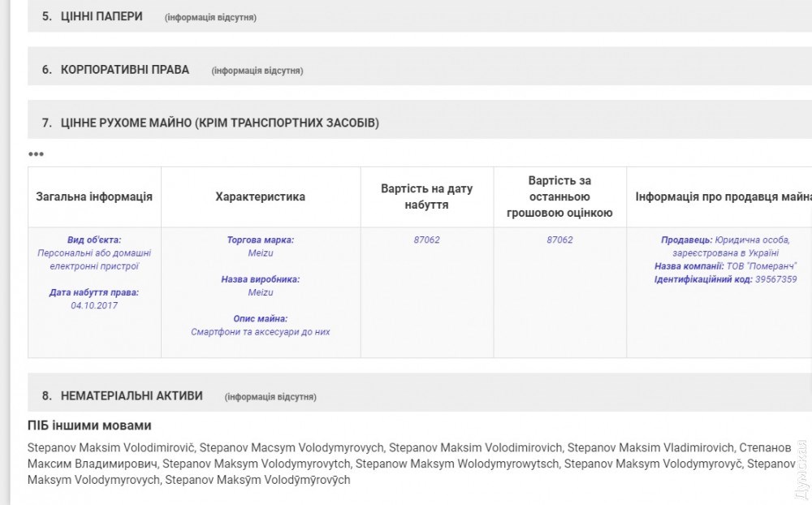Click the Вартість на дату набуття column header
Image resolution: width=812 pixels, height=505 pixels.
point(426,196)
